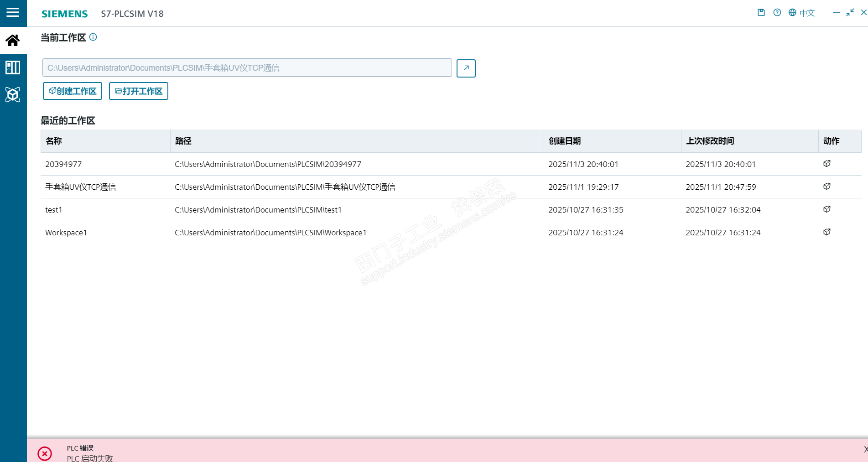Open Workspace1 action icon
This screenshot has height=462, width=868.
[x=827, y=232]
